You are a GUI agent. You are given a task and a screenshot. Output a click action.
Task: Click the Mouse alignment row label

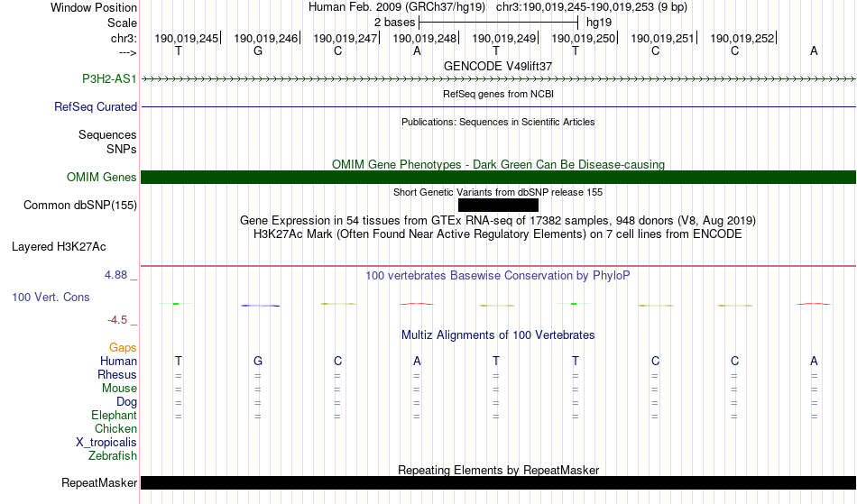(119, 389)
